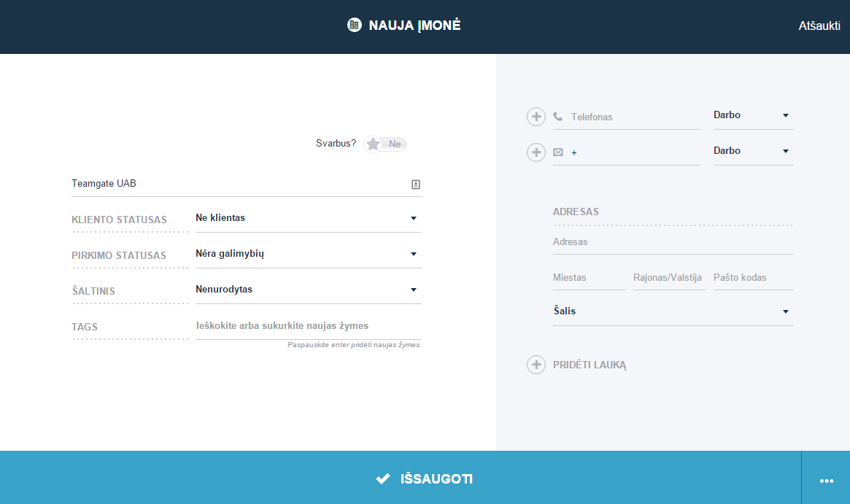
Task: Add another email with plus icon
Action: click(x=536, y=152)
